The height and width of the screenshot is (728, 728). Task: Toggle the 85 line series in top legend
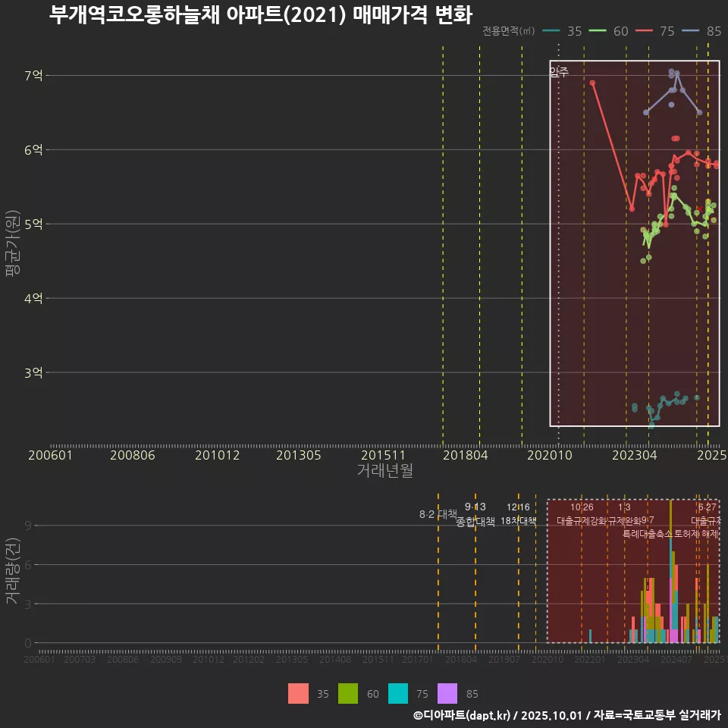click(x=702, y=31)
